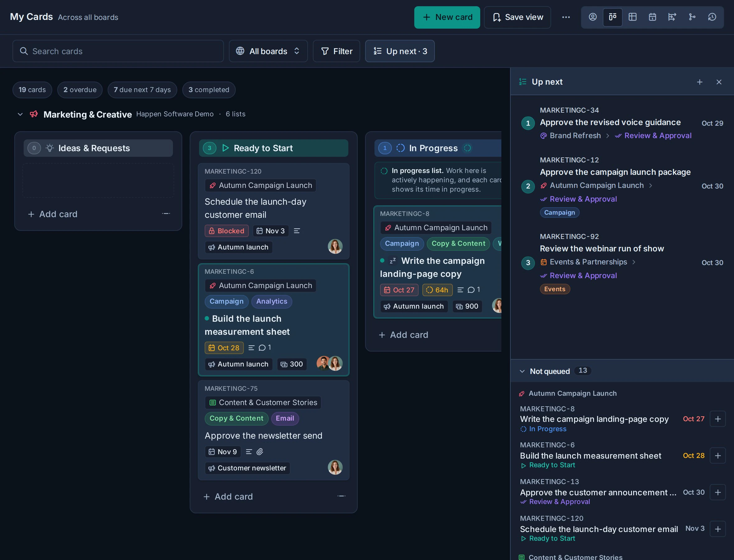This screenshot has height=560, width=734.
Task: Open the history view icon
Action: [x=712, y=17]
